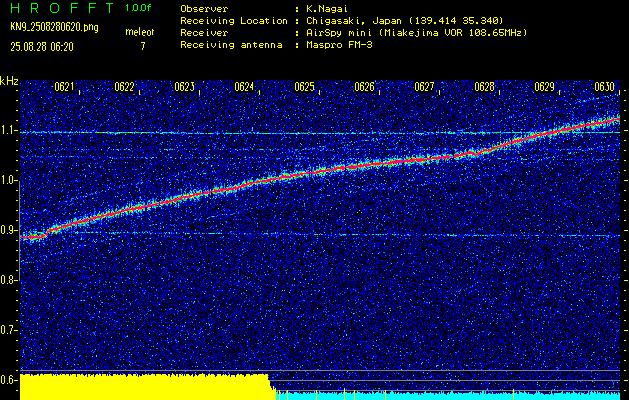
Task: Select the Chigasaki, Japan location value
Action: tap(404, 21)
